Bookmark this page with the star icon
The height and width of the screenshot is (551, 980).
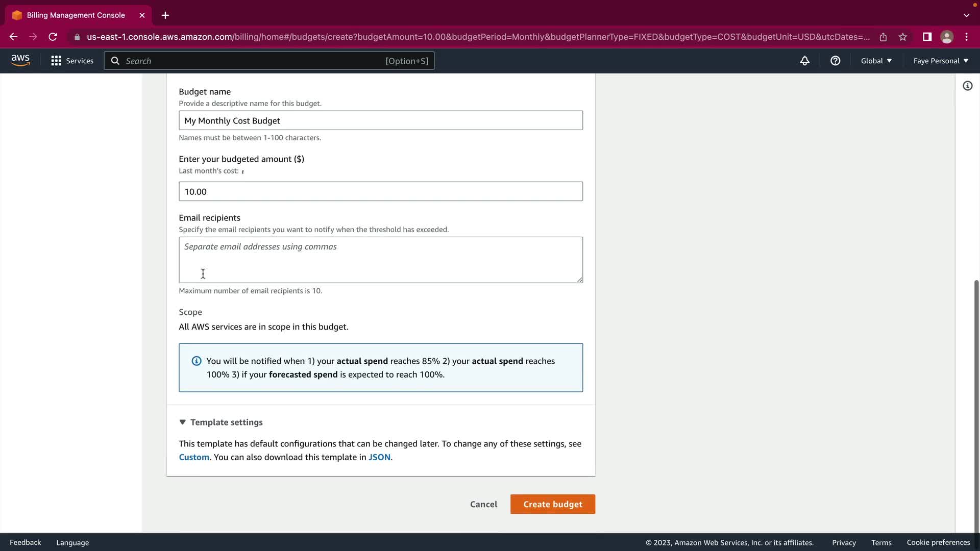pos(903,37)
